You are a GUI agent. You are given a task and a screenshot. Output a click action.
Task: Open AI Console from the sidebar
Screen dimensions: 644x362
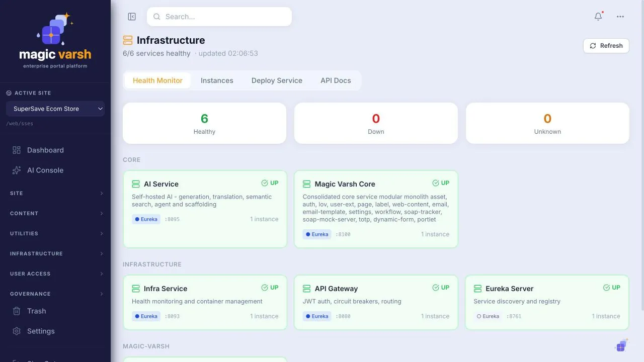(55, 170)
